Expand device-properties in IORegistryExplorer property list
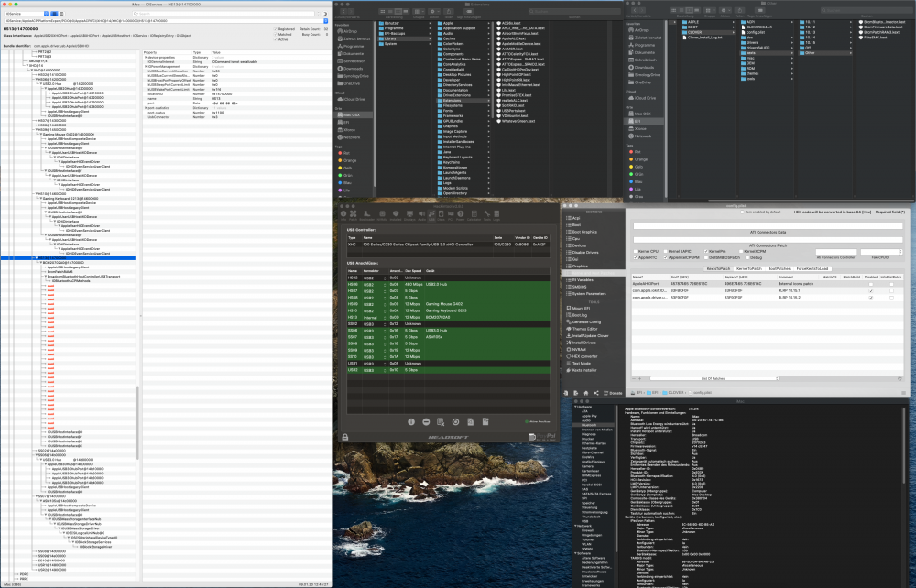The height and width of the screenshot is (588, 916). click(x=146, y=57)
